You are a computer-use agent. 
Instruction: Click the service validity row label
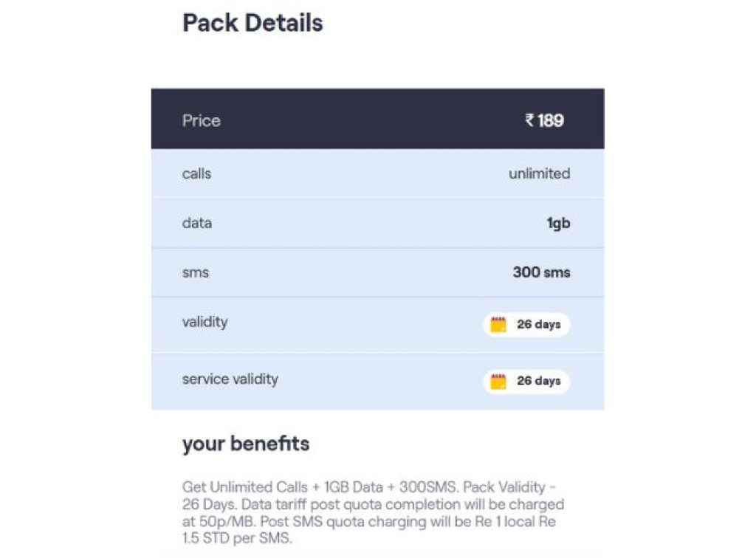tap(230, 379)
